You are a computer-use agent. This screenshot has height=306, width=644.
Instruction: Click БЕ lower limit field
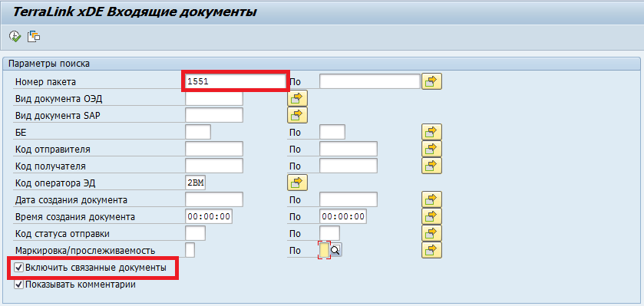[198, 132]
